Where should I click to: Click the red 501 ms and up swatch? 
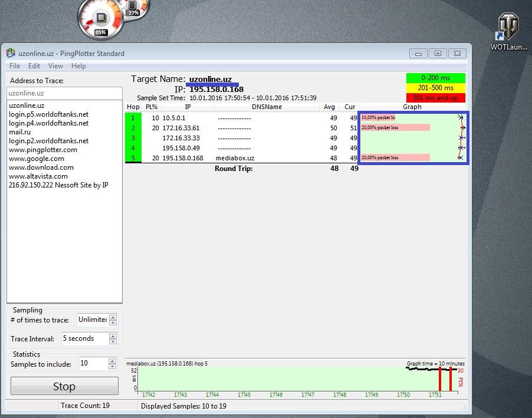click(436, 98)
